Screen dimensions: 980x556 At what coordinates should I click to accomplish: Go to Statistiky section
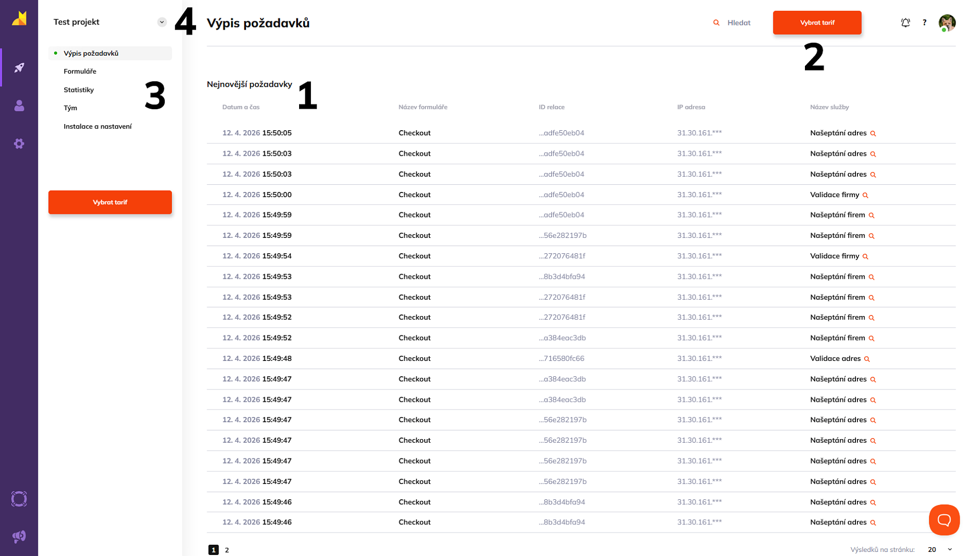pos(79,90)
